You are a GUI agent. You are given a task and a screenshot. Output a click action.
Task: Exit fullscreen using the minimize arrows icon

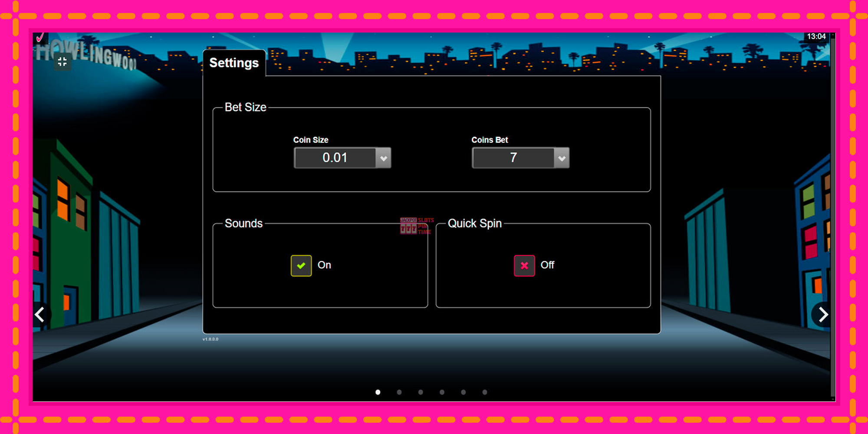(62, 62)
